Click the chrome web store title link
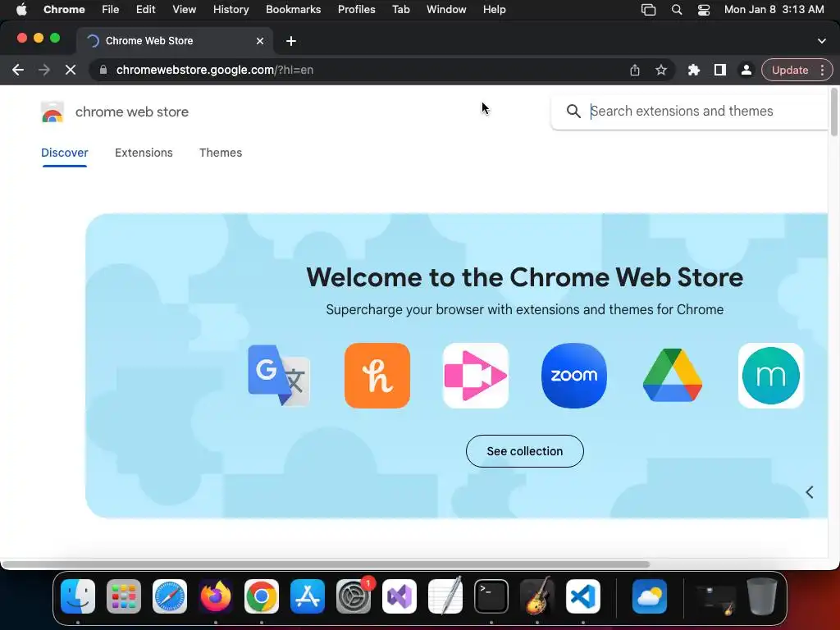840x630 pixels. coord(132,112)
